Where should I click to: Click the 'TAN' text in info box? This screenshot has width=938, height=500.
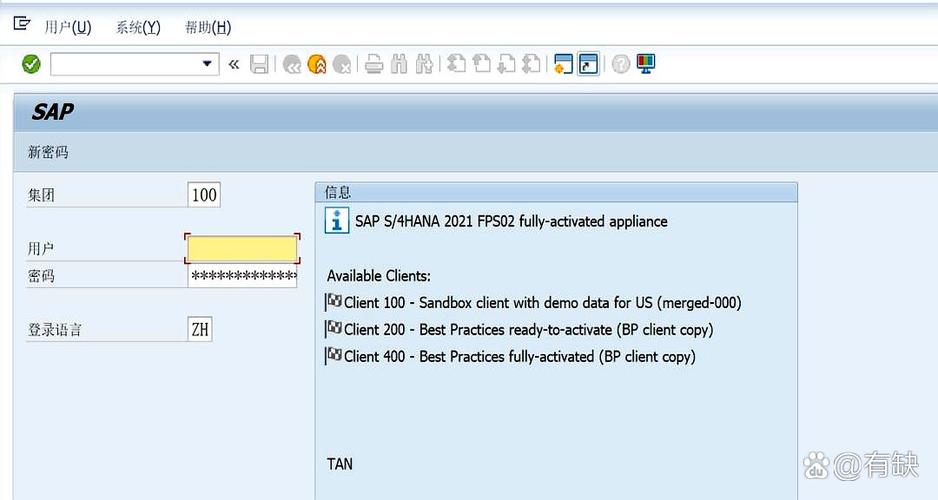(x=340, y=464)
